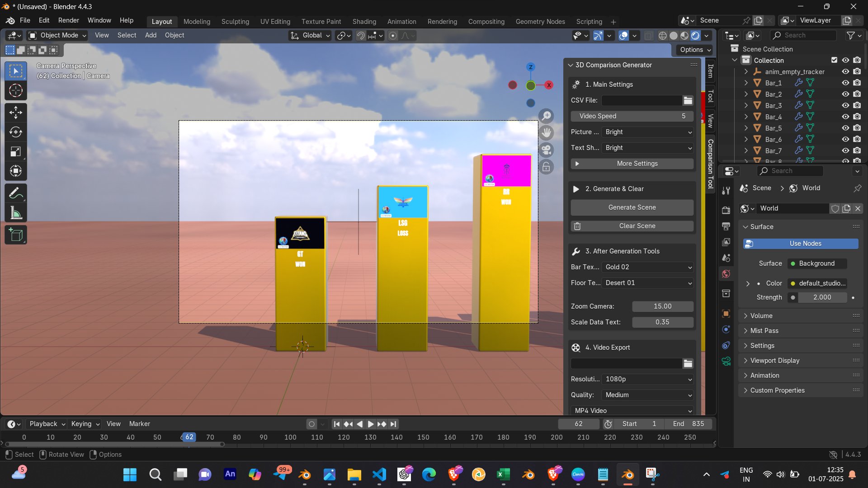Uncheck the Collection checkbox in the outliner
868x488 pixels.
[834, 60]
